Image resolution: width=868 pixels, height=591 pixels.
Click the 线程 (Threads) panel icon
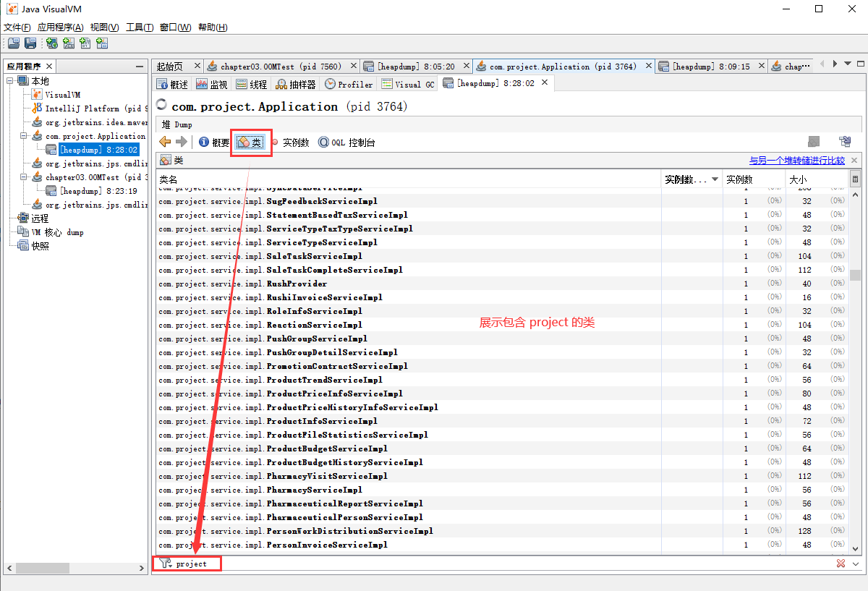point(252,84)
